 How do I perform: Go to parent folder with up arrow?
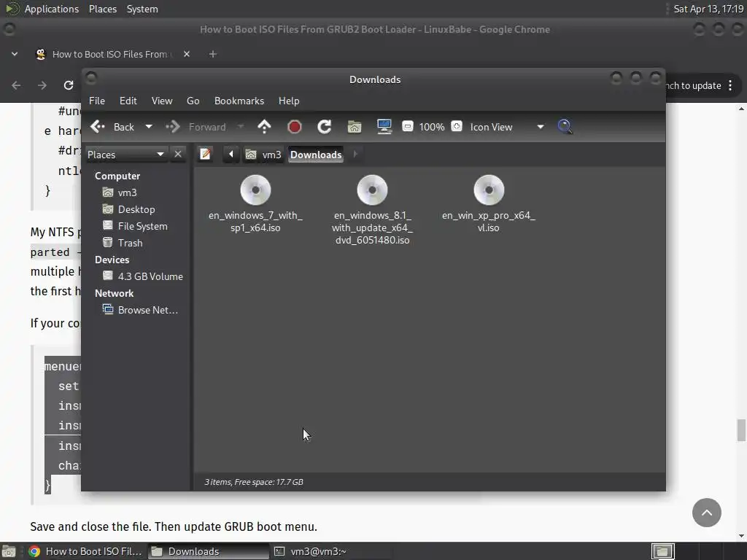coord(264,127)
